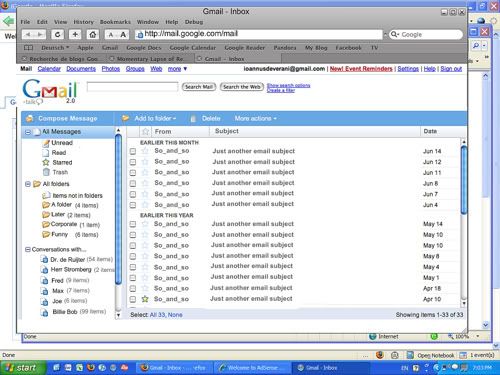Click the Sign out link
Viewport: 500px width, 375px height.
[x=451, y=69]
